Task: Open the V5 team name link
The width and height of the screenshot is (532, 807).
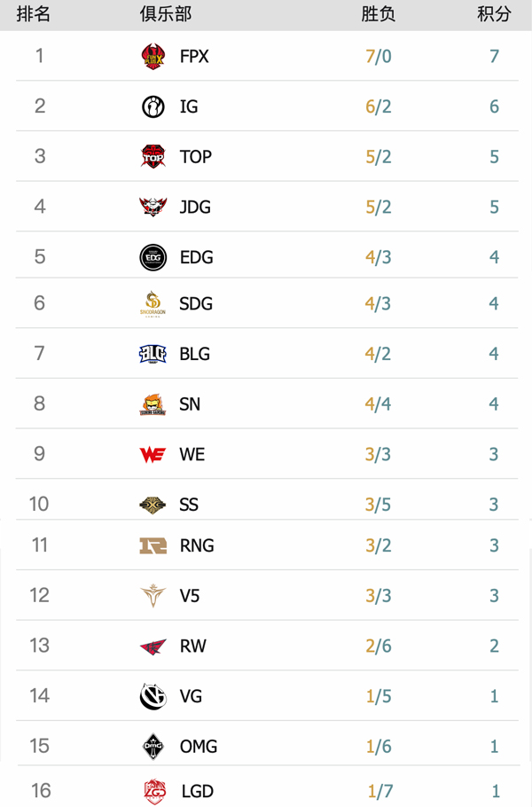Action: click(x=190, y=596)
